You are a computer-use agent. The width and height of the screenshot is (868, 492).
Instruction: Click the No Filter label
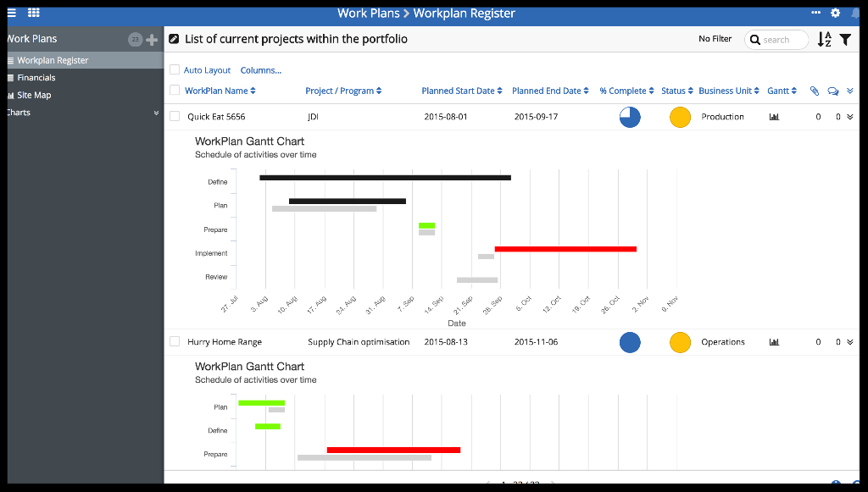point(715,39)
